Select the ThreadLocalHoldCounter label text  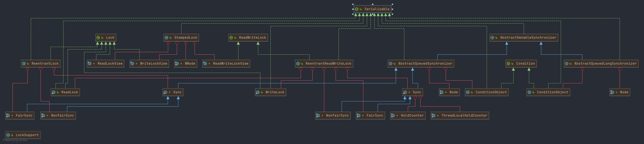click(x=464, y=116)
